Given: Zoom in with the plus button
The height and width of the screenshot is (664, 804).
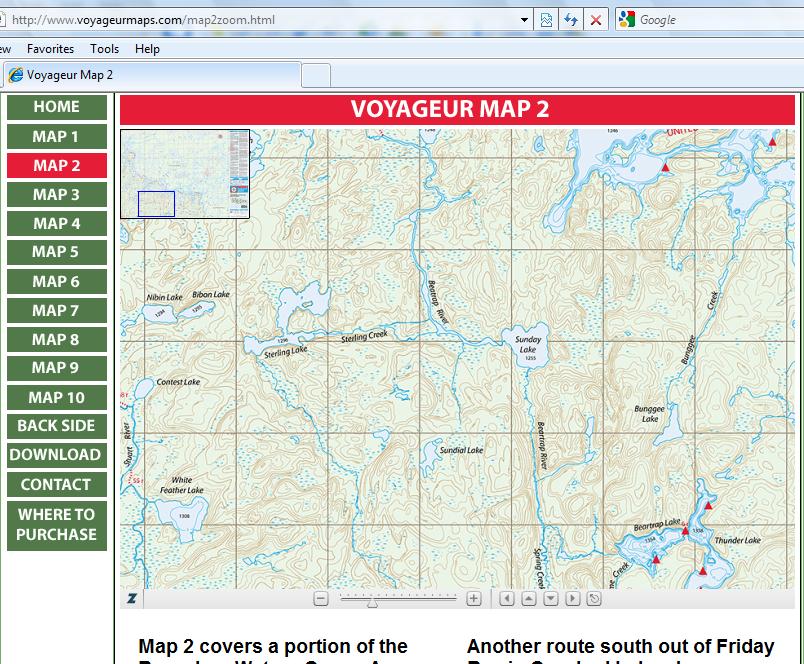Looking at the screenshot, I should (x=473, y=598).
